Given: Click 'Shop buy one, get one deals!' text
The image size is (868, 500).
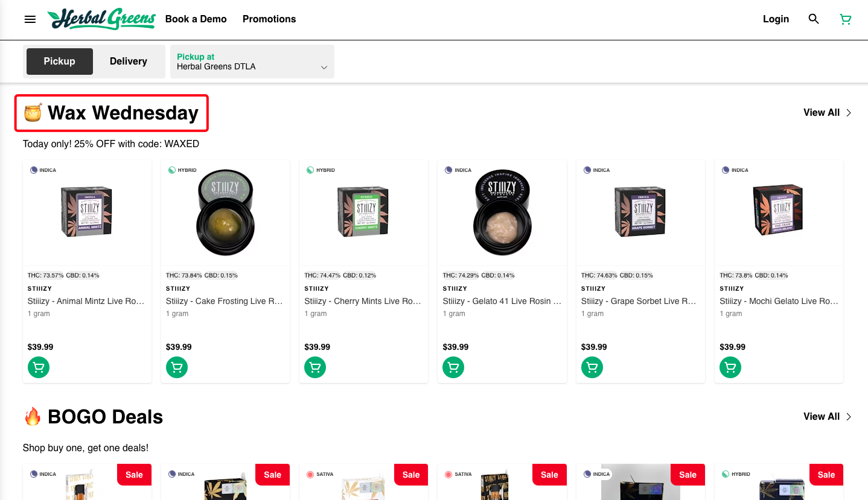Looking at the screenshot, I should pos(86,448).
